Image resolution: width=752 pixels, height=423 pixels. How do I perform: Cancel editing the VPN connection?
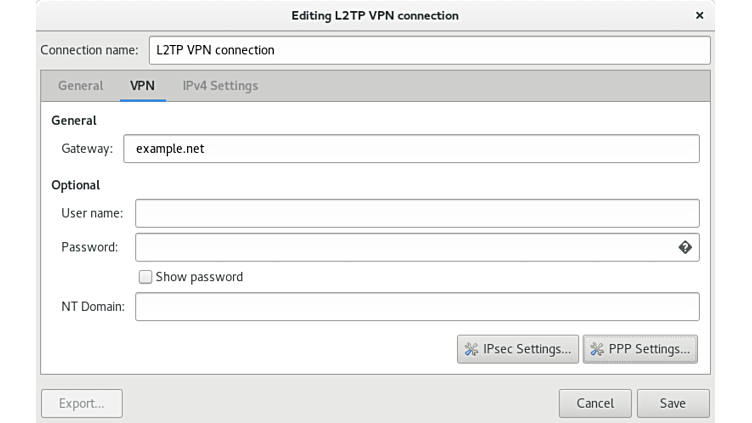[595, 403]
